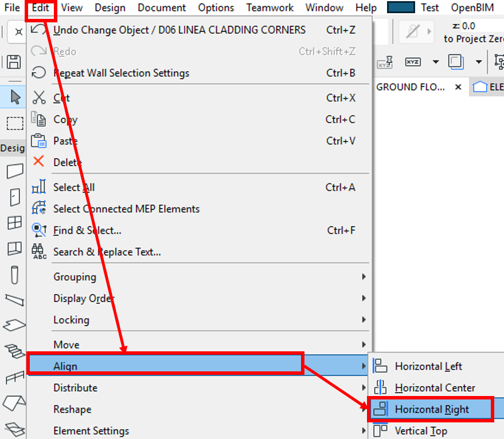Open the Design menu
Screen dimensions: 504x439
[x=110, y=7]
